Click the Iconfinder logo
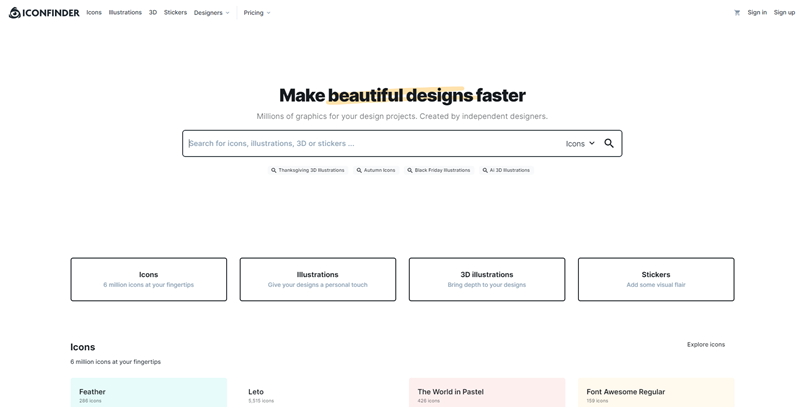This screenshot has height=407, width=800. (x=44, y=13)
